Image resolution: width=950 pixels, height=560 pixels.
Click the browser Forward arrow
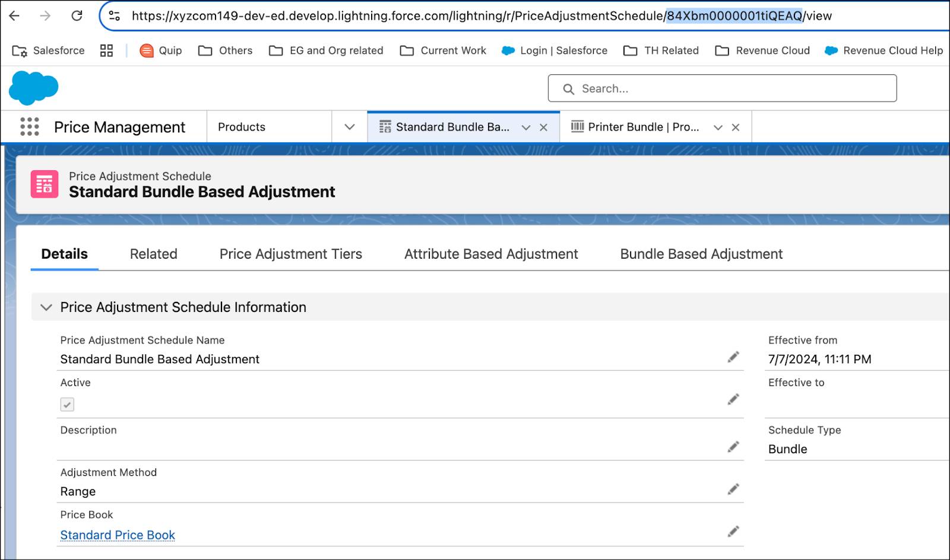point(45,16)
